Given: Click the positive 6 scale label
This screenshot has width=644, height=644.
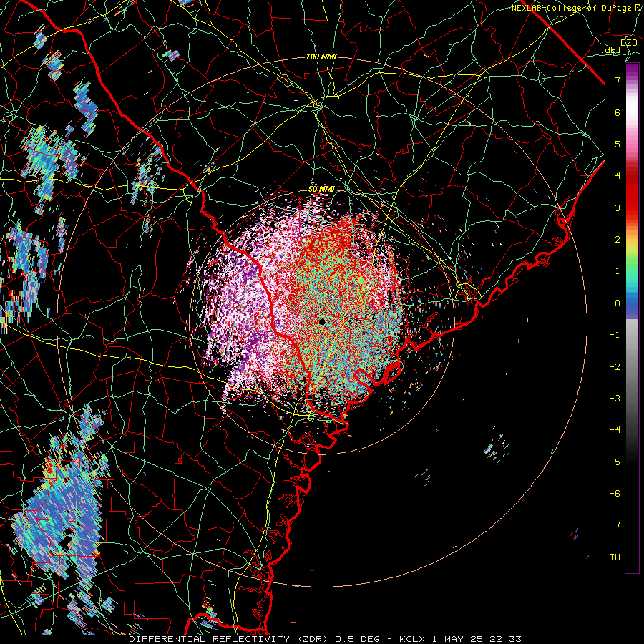Looking at the screenshot, I should [618, 112].
